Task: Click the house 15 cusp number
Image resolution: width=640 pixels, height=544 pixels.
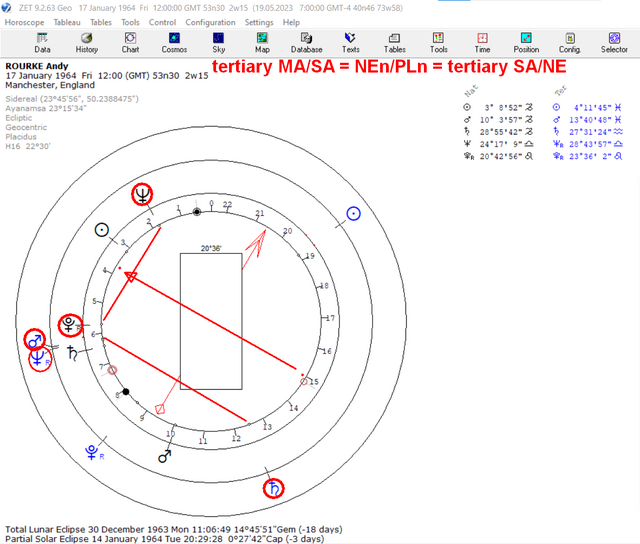Action: pos(313,382)
